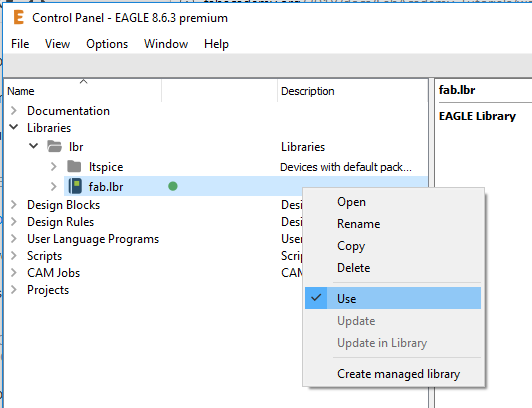The width and height of the screenshot is (532, 408).
Task: Click the Description column header
Action: click(x=353, y=91)
